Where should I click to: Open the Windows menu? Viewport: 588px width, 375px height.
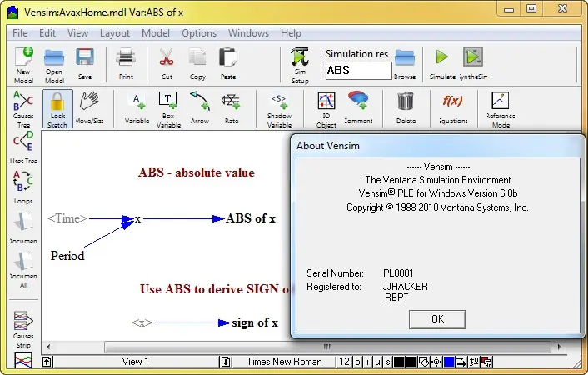[248, 33]
